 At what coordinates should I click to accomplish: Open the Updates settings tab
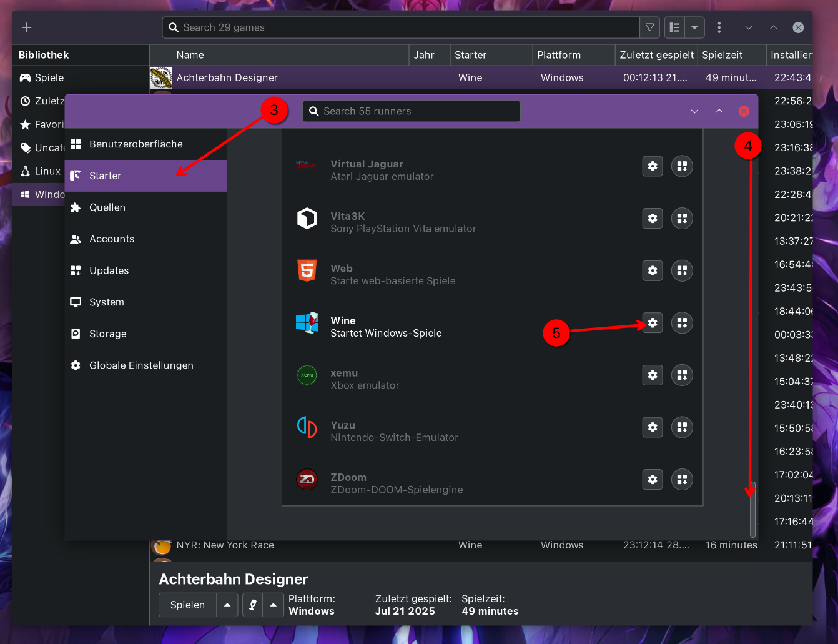coord(145,270)
